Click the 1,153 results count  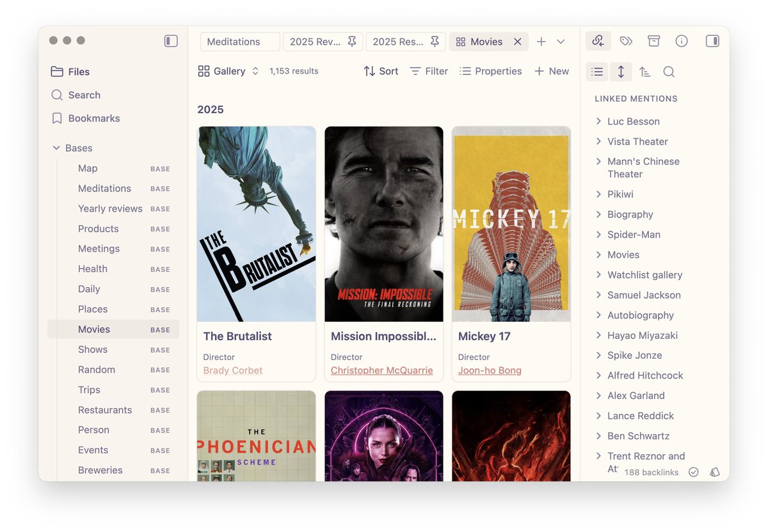(294, 71)
